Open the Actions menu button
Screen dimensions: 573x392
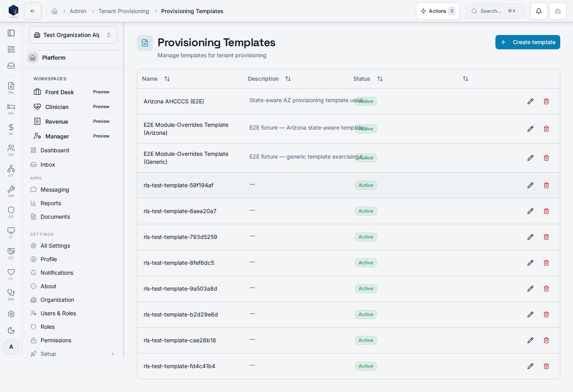click(438, 11)
